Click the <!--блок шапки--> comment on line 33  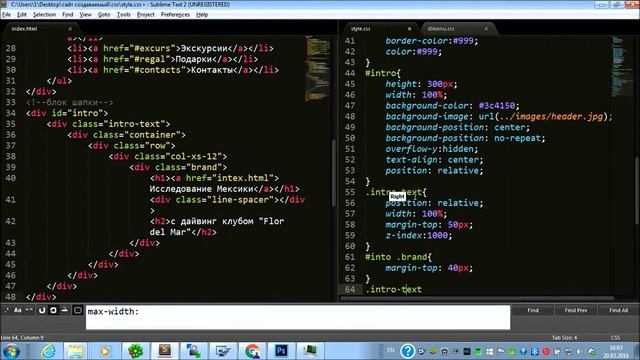pyautogui.click(x=69, y=102)
